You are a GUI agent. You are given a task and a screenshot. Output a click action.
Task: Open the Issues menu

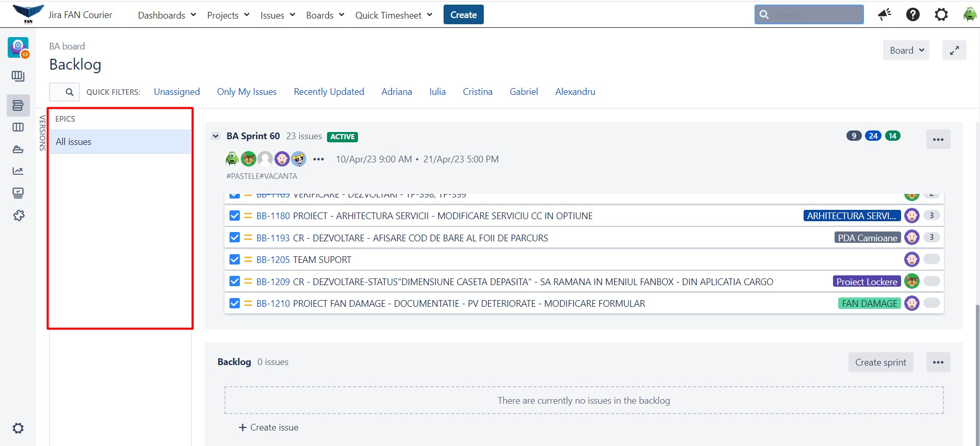click(277, 15)
